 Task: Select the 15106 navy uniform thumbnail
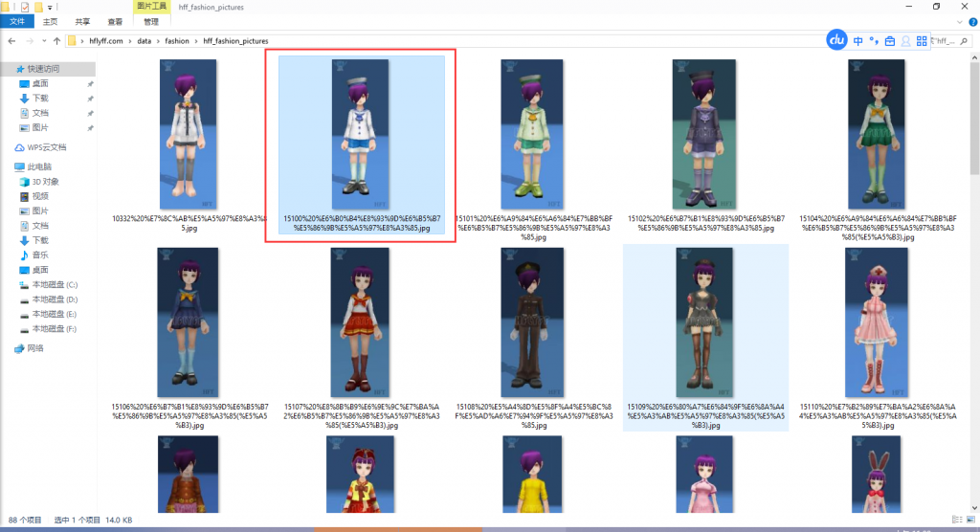point(189,321)
